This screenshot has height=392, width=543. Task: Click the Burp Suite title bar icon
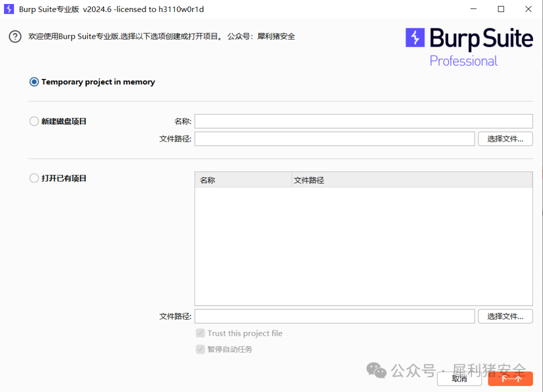pos(9,9)
